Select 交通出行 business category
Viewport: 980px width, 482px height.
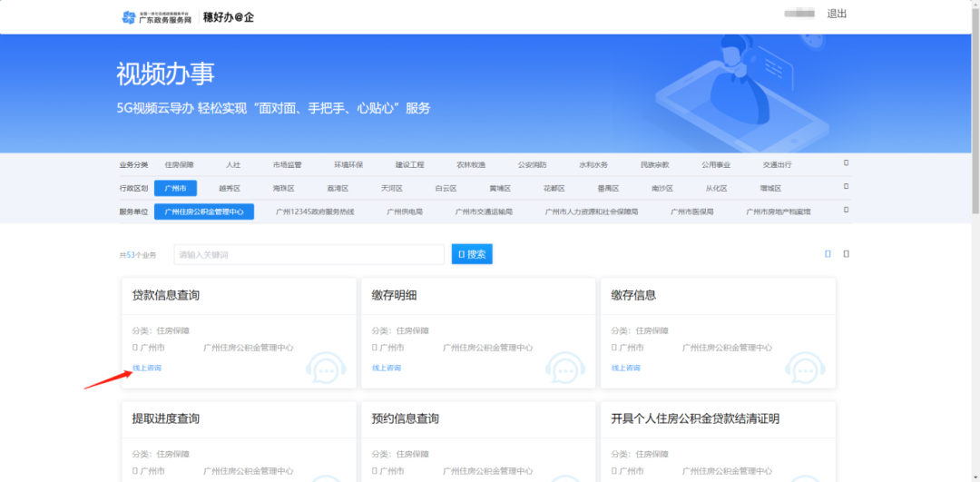pos(777,165)
